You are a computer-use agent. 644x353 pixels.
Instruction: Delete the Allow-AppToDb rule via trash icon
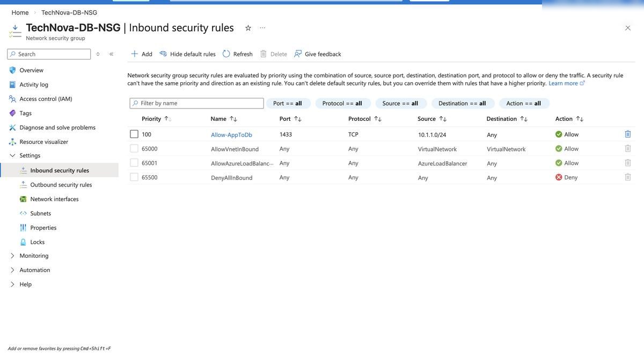[x=628, y=134]
